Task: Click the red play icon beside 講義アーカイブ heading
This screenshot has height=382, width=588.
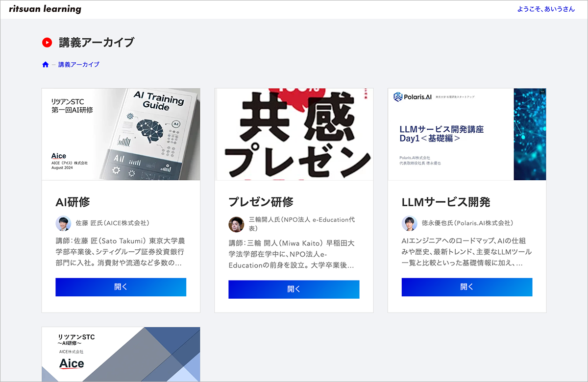Action: (x=47, y=43)
